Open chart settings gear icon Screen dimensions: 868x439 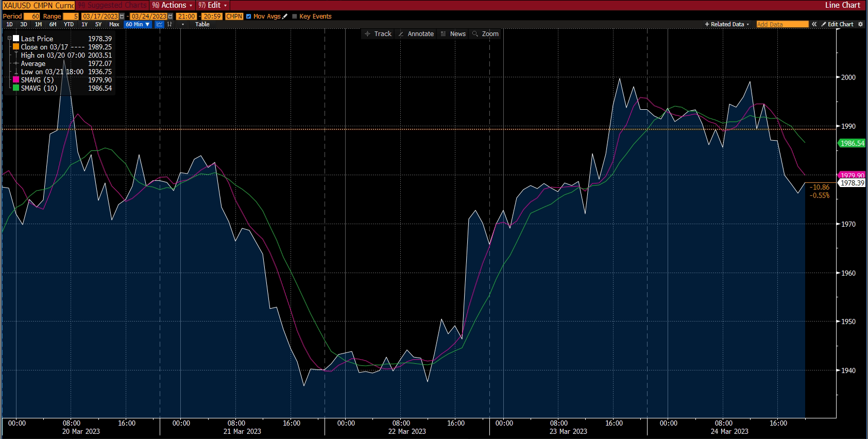860,24
